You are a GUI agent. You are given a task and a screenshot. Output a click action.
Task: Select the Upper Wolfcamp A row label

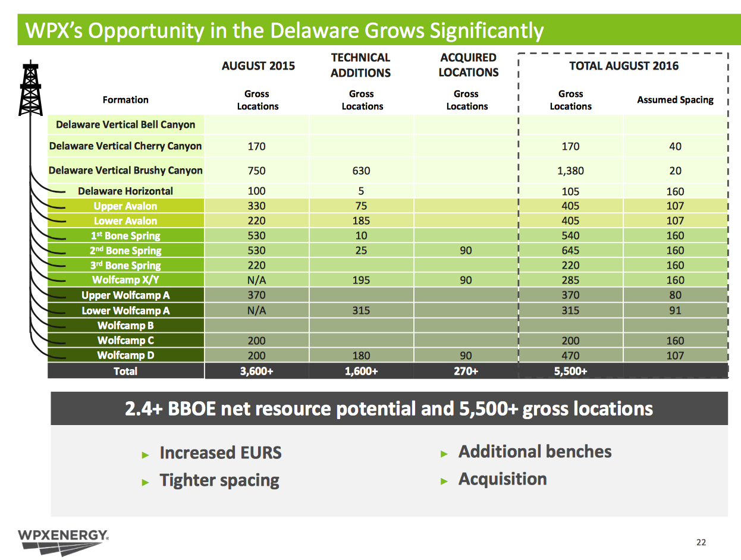(x=125, y=295)
